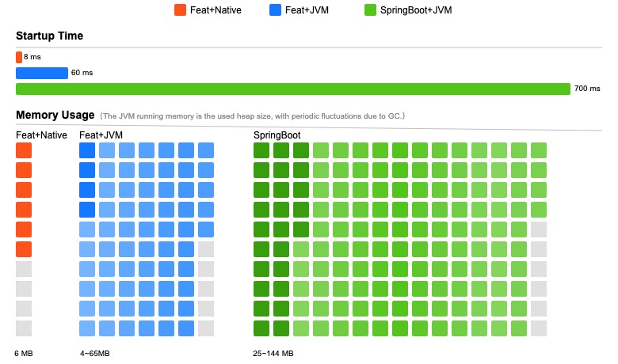Click the Feat+Native memory column label
This screenshot has height=364, width=618.
(x=41, y=135)
